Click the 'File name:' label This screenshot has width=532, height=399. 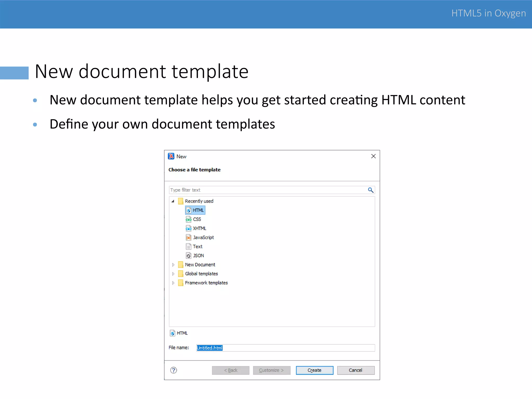click(x=179, y=348)
